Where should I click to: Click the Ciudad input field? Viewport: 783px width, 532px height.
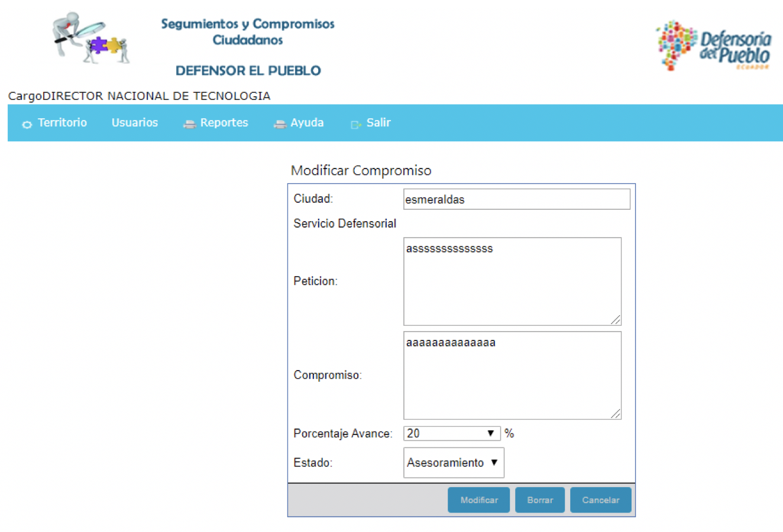click(x=516, y=199)
